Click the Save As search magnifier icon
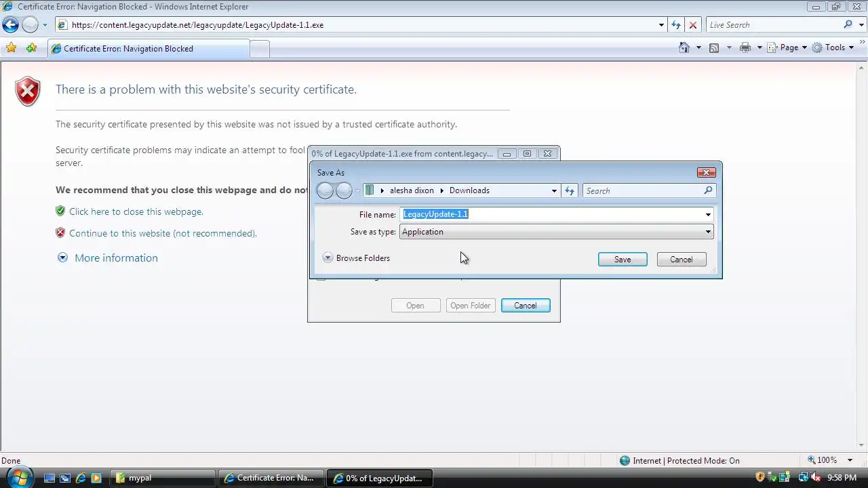The height and width of the screenshot is (488, 868). click(708, 190)
